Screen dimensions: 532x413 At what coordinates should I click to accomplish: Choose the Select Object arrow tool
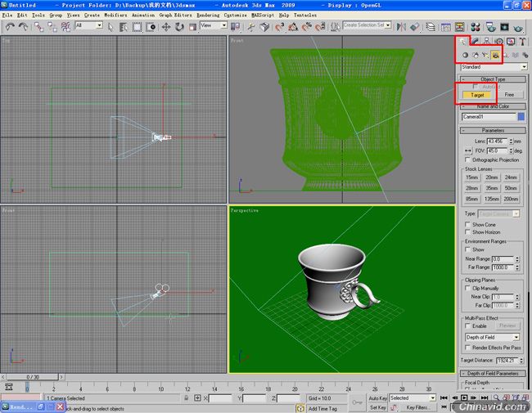(110, 27)
